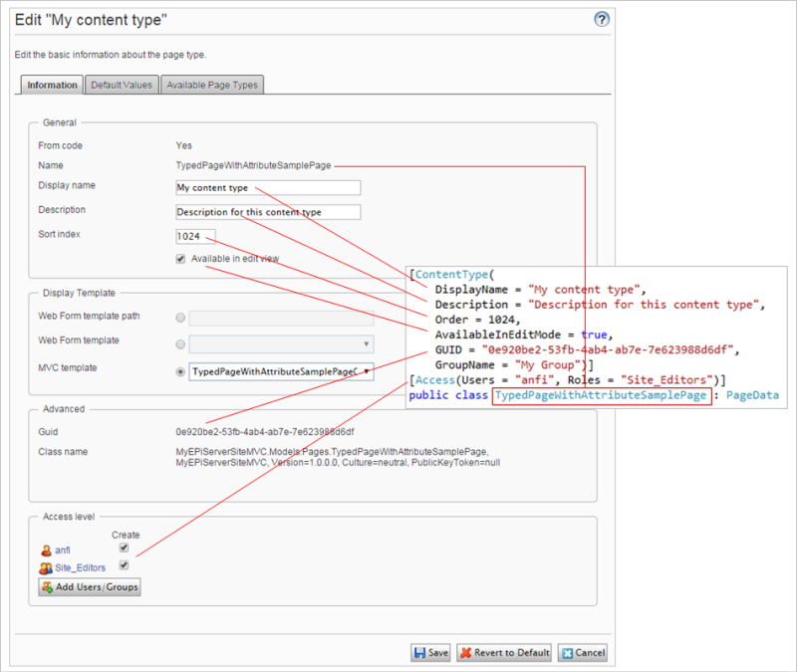Click the anfi user icon
Image resolution: width=797 pixels, height=672 pixels.
pyautogui.click(x=46, y=550)
